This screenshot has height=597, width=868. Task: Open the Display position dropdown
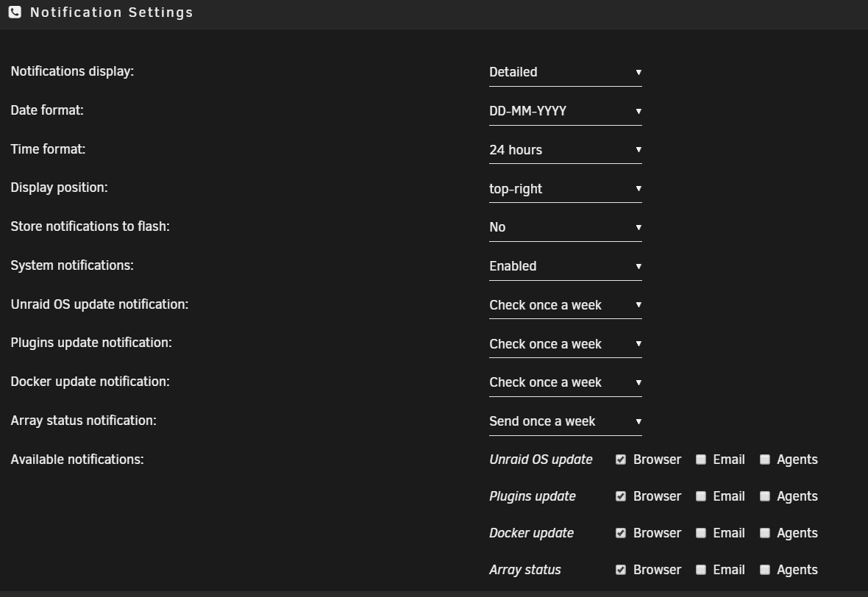coord(565,188)
